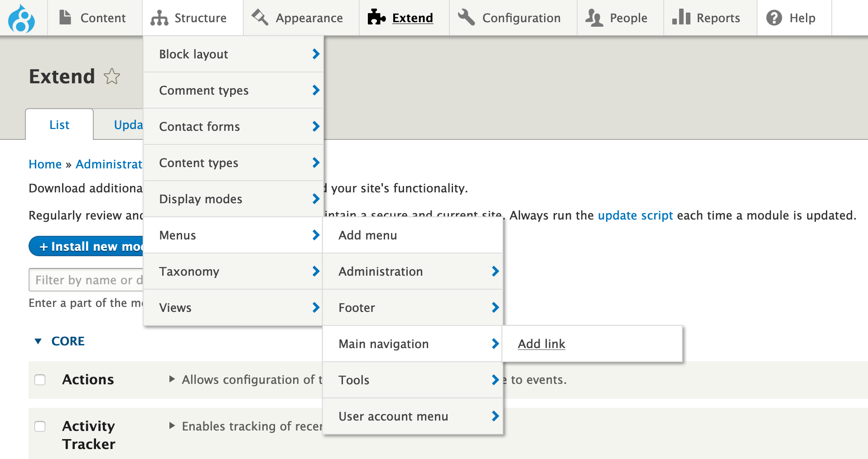The image size is (868, 459).
Task: Click the Actions module name label
Action: (x=88, y=379)
